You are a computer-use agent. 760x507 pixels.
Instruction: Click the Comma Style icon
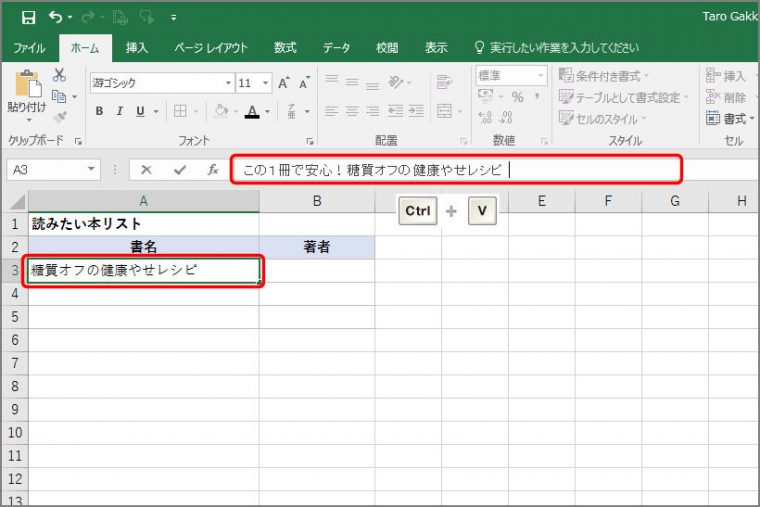click(x=537, y=96)
